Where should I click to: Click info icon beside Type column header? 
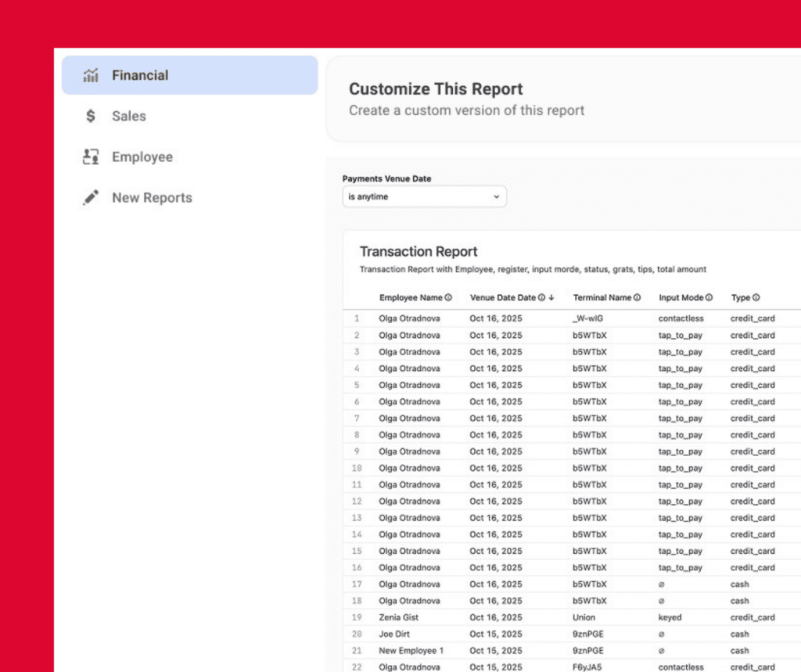click(756, 298)
